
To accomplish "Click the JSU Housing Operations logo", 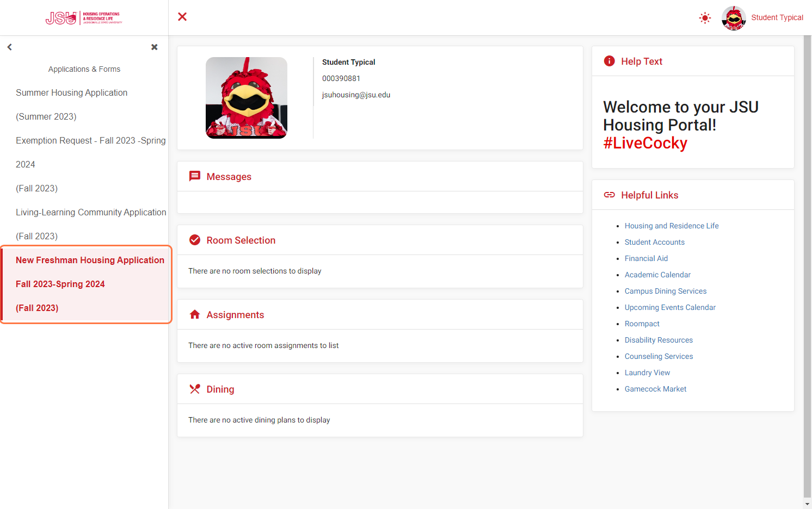I will tap(84, 18).
